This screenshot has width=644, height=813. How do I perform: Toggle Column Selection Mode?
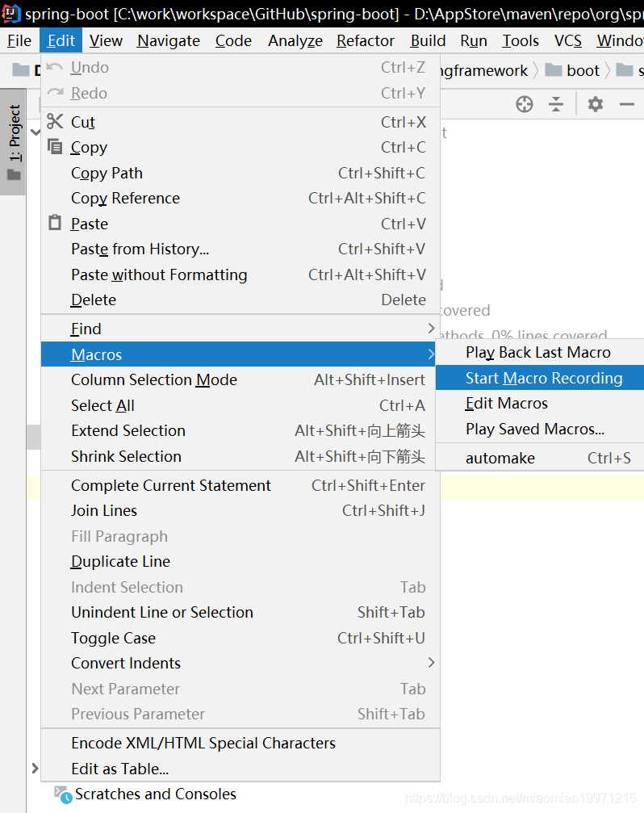coord(153,379)
